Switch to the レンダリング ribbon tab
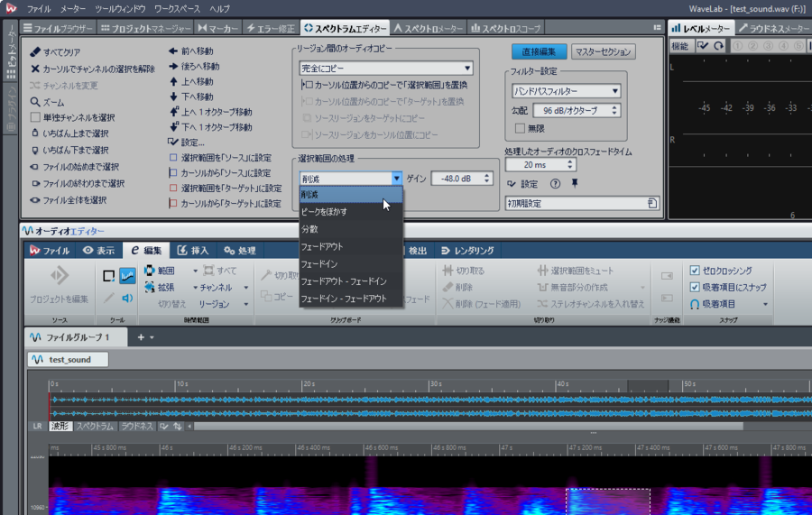 [468, 251]
